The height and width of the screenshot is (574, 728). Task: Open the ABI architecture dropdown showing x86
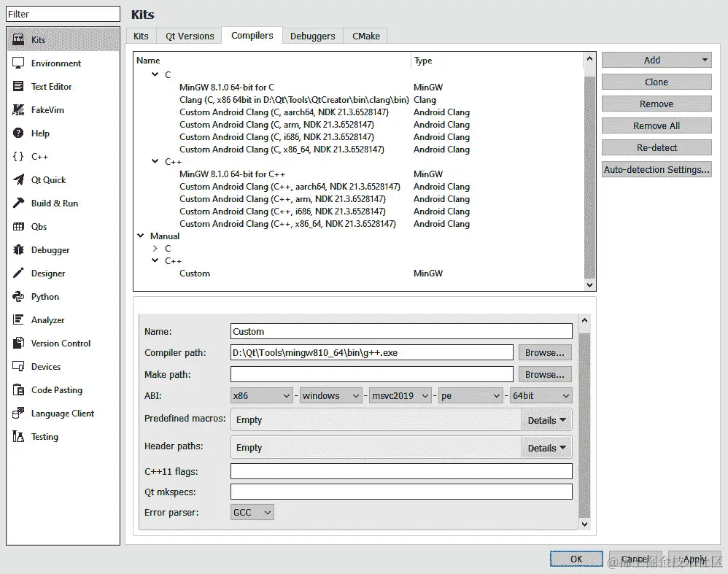pyautogui.click(x=262, y=395)
